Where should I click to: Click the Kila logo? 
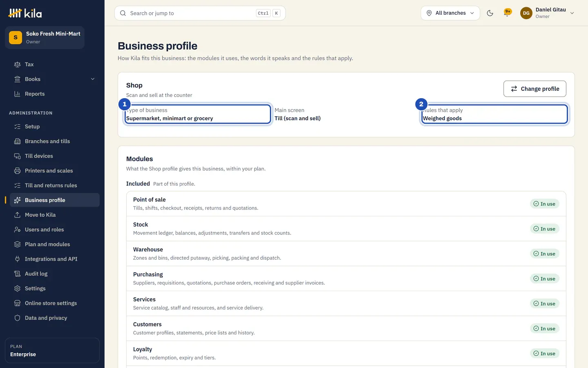pos(25,13)
